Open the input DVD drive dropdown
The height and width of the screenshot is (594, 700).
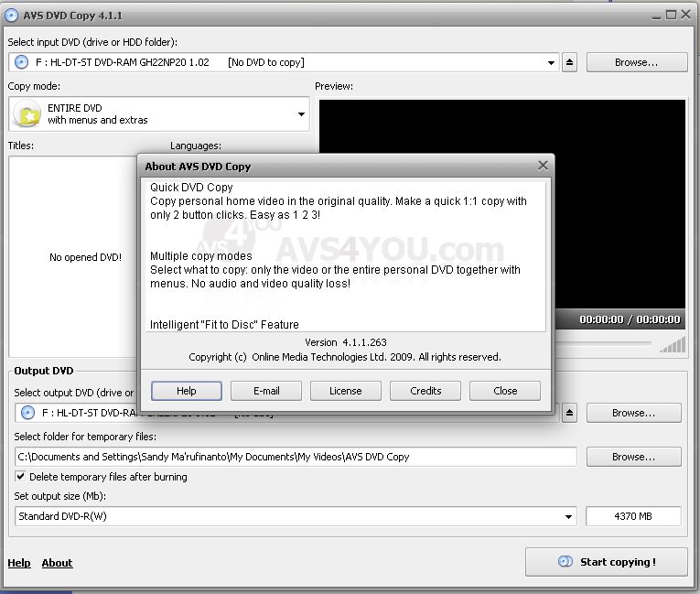(552, 63)
